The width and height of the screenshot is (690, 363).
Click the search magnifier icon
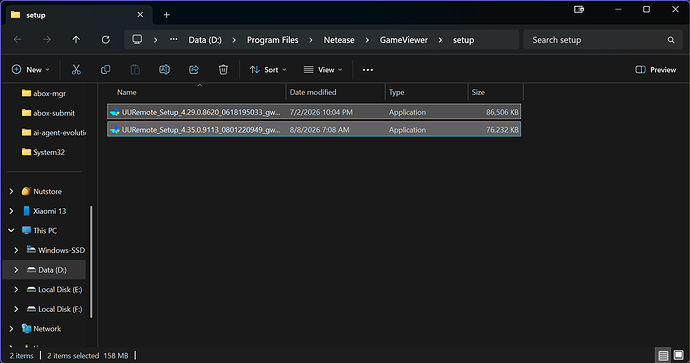(x=671, y=40)
